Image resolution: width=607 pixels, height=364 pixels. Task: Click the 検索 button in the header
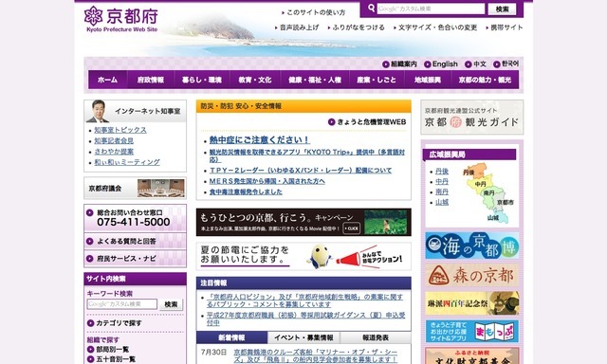(x=502, y=9)
